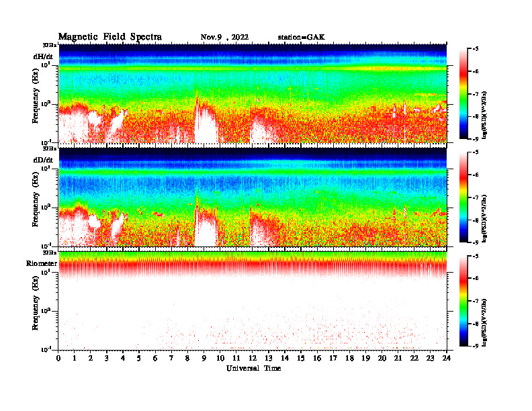Click hour 5 on the Universal Time axis
The image size is (532, 411).
point(139,358)
